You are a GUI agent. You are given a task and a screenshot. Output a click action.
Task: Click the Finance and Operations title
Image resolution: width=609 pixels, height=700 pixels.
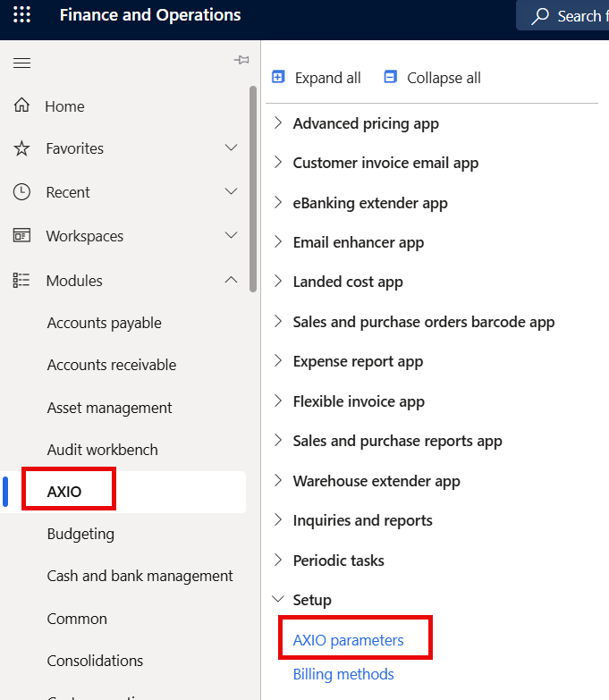click(150, 14)
